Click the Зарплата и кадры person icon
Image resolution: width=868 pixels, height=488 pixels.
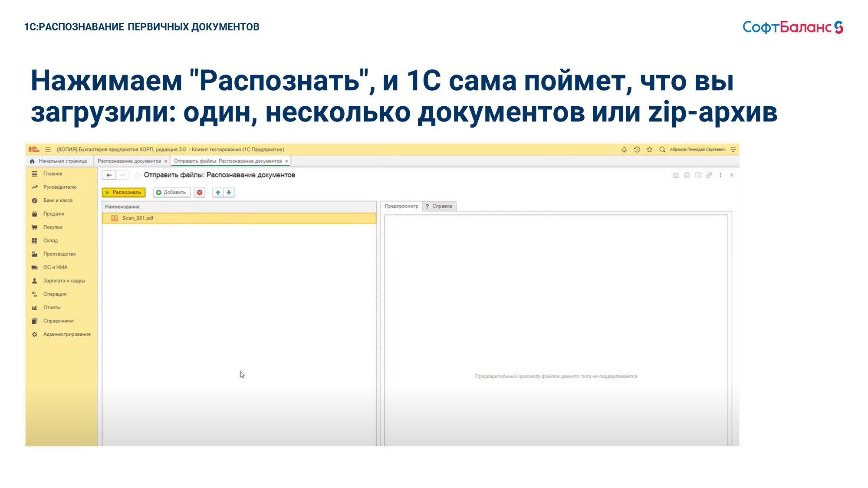coord(34,281)
